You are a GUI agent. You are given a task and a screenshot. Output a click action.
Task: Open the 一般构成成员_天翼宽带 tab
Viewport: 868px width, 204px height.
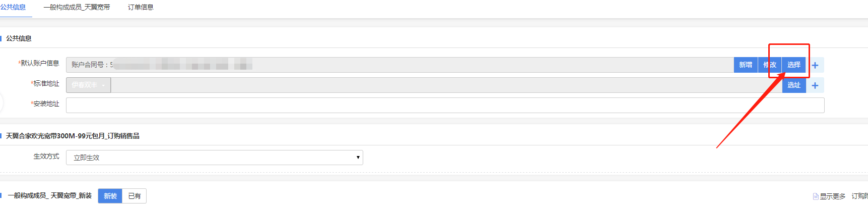tap(77, 7)
